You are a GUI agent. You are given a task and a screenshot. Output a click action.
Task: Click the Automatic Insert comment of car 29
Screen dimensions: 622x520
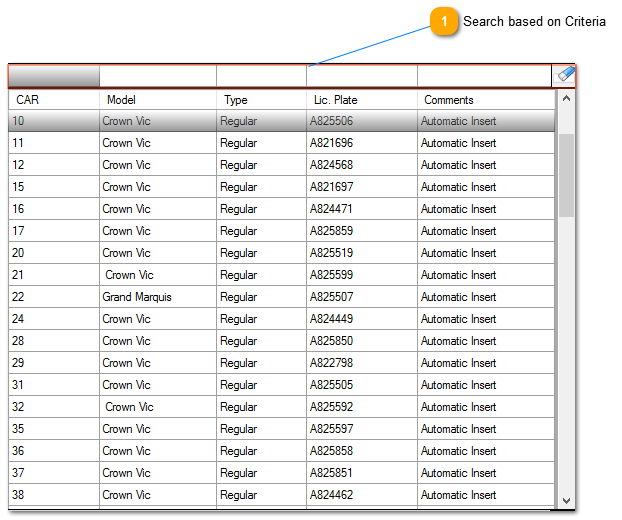click(458, 363)
